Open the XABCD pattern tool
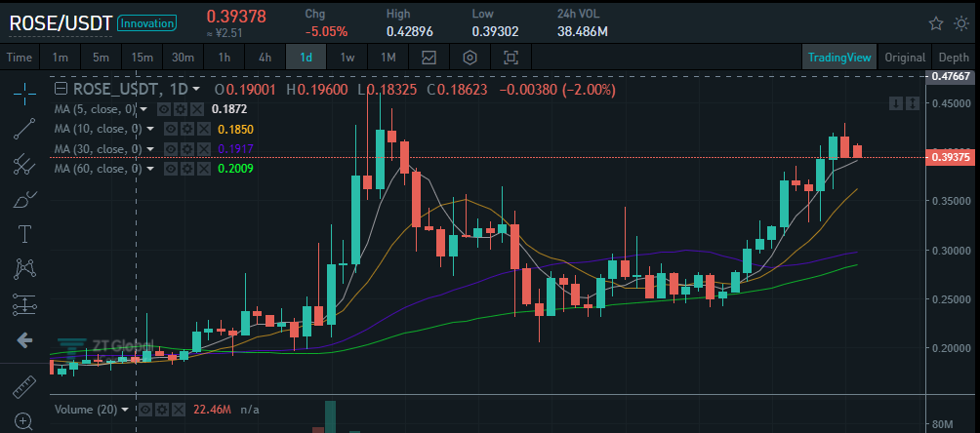 [x=24, y=269]
